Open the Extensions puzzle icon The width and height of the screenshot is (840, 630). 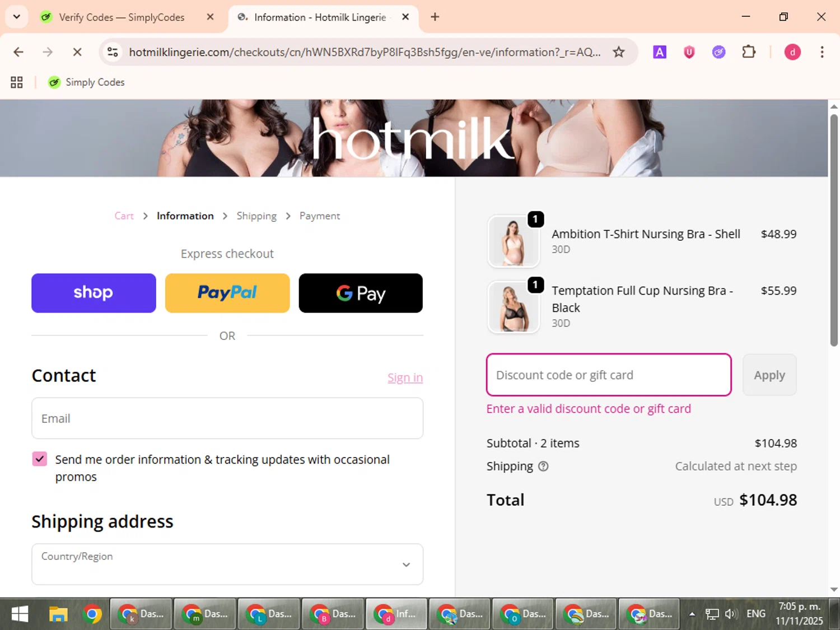click(x=749, y=52)
